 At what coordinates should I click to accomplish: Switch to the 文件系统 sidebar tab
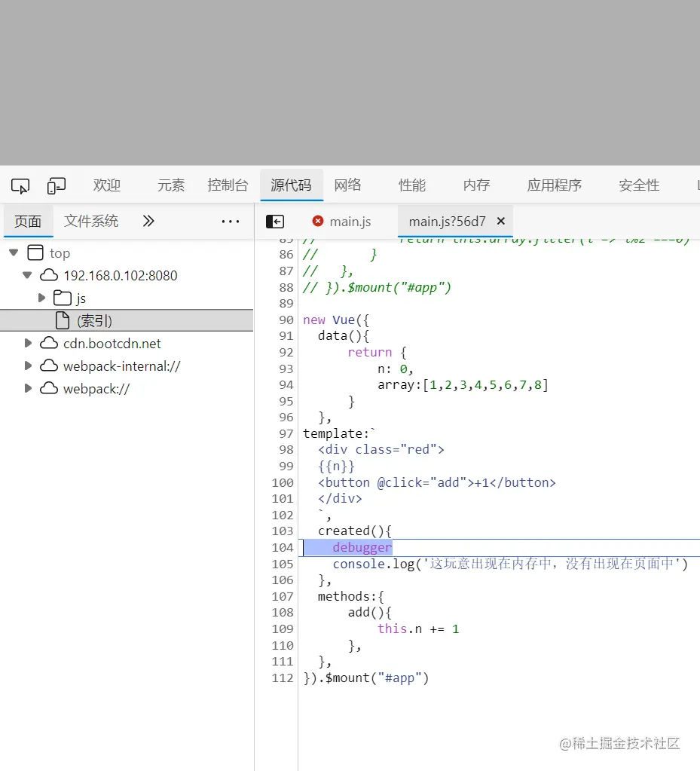tap(90, 221)
